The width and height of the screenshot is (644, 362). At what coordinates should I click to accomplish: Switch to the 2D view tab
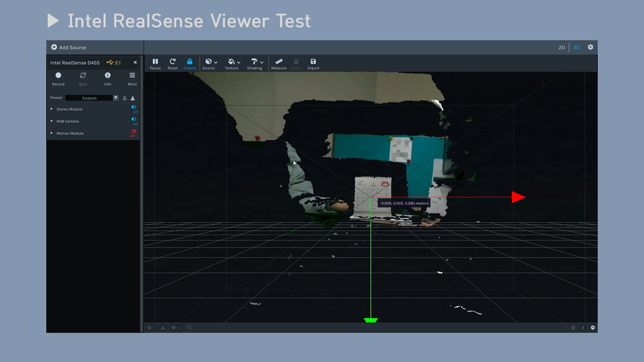click(x=561, y=47)
